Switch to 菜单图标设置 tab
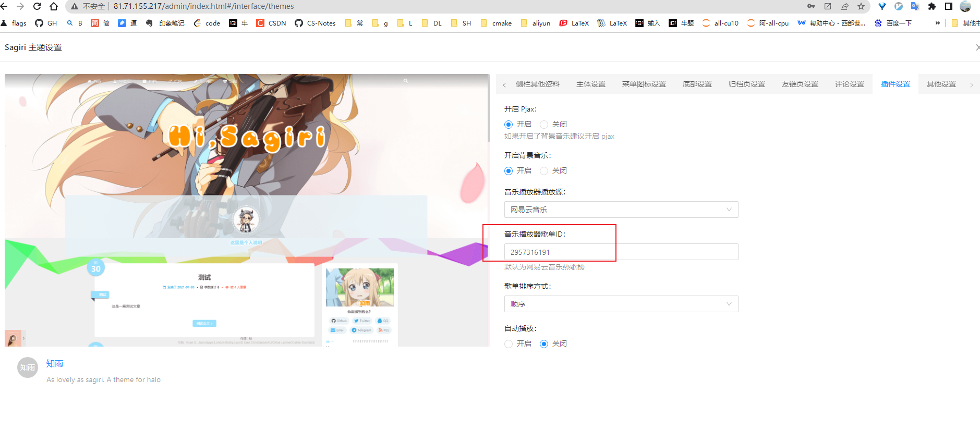The image size is (980, 430). click(644, 84)
